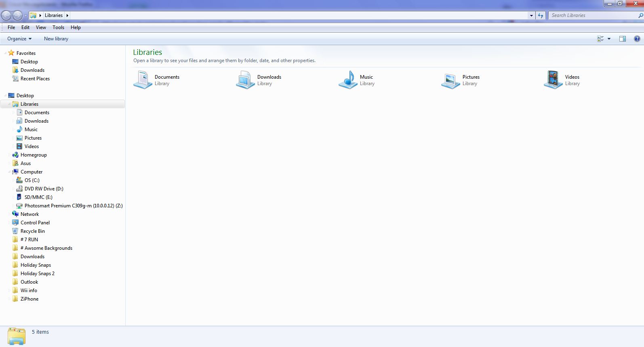This screenshot has height=347, width=644.
Task: Select the '# 7 RUN' folder
Action: pyautogui.click(x=29, y=240)
